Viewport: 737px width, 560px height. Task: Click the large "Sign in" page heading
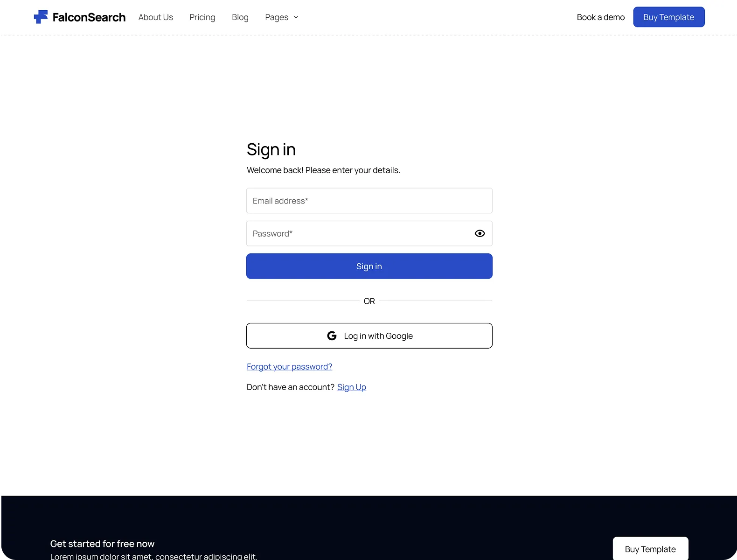[271, 150]
